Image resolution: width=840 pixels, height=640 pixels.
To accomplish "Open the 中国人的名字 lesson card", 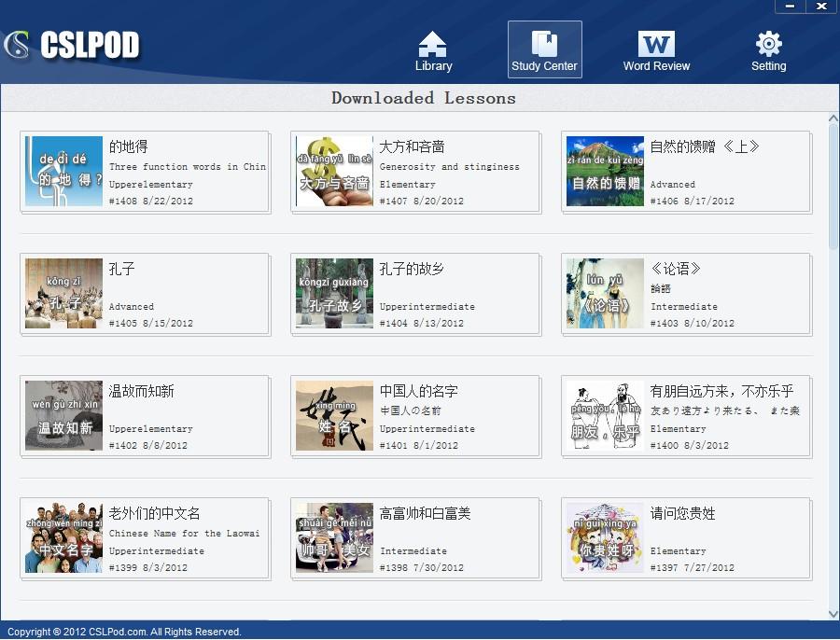I will [415, 416].
